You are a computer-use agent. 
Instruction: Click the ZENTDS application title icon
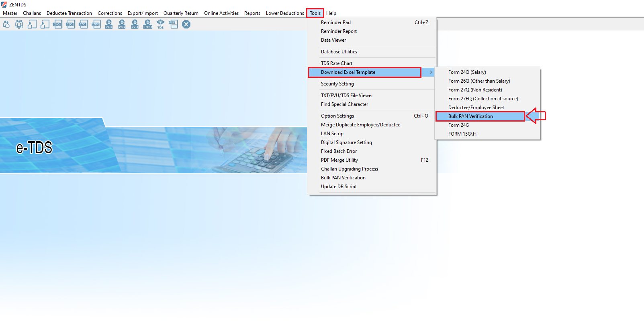click(x=4, y=4)
